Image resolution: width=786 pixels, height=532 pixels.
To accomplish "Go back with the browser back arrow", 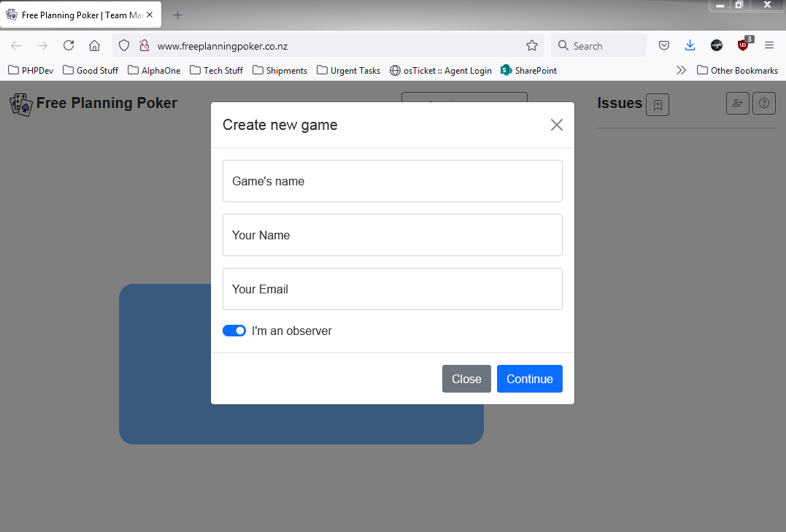I will coord(16,46).
